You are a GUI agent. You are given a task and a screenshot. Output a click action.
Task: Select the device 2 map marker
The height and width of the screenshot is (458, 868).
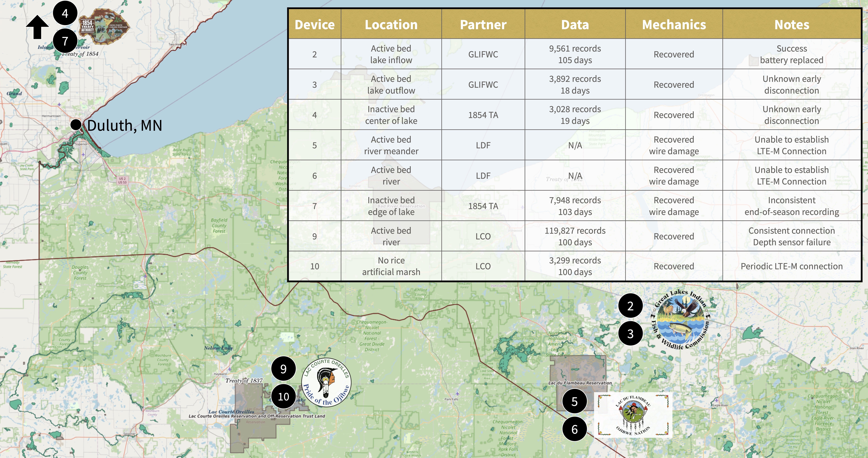point(630,306)
